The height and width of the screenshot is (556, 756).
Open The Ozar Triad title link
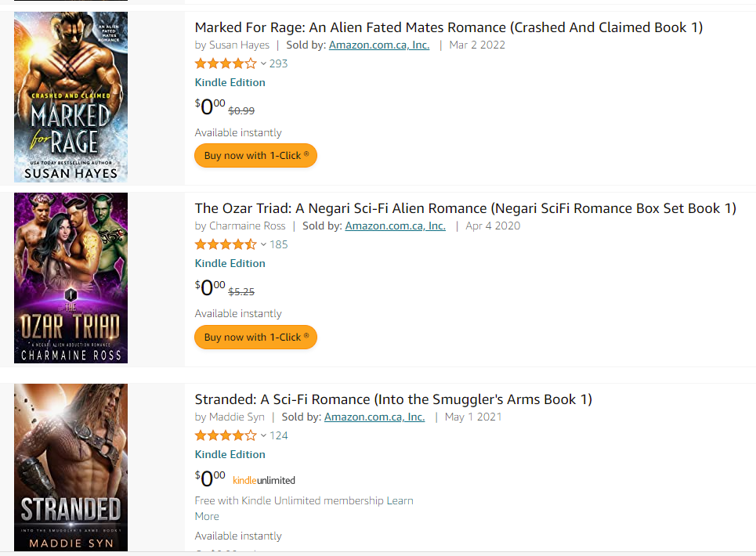coord(465,208)
